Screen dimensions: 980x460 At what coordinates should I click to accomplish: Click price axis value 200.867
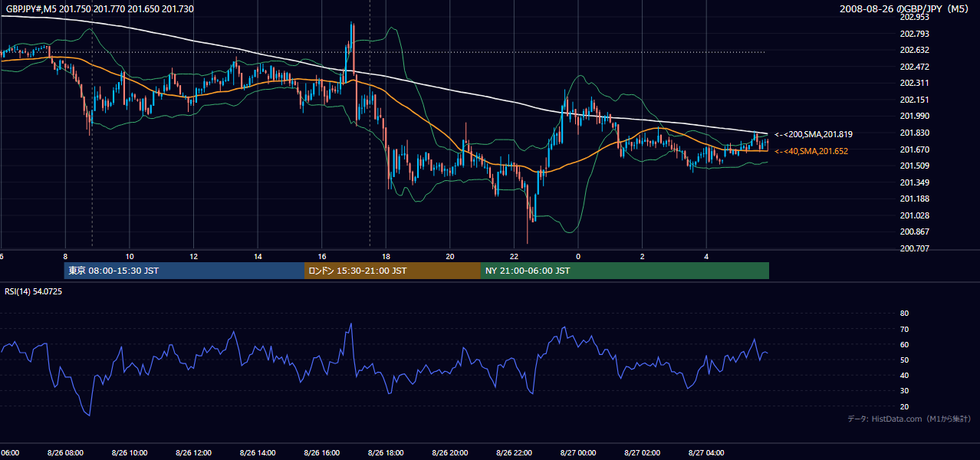pyautogui.click(x=915, y=232)
